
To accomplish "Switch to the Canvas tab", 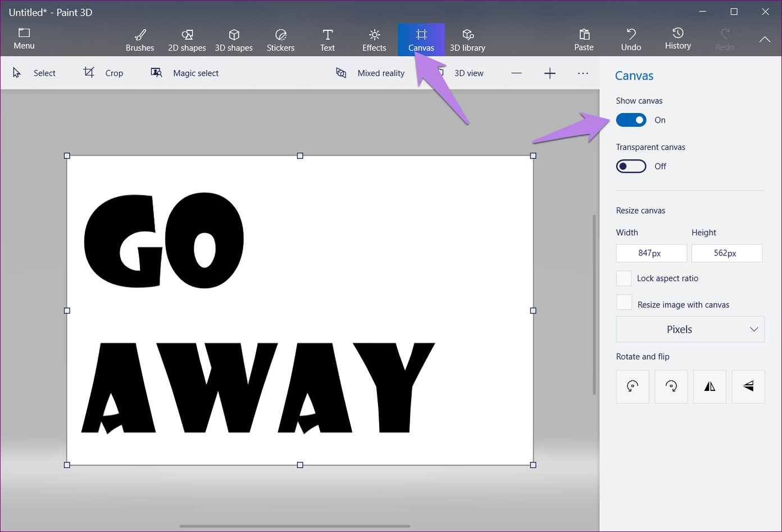I will click(x=421, y=40).
